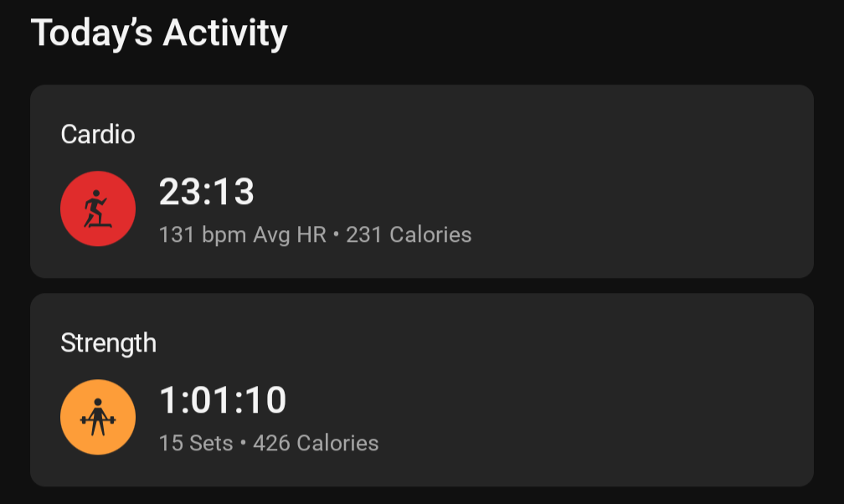The image size is (844, 504).
Task: Click the 1:01:10 strength duration
Action: [223, 400]
